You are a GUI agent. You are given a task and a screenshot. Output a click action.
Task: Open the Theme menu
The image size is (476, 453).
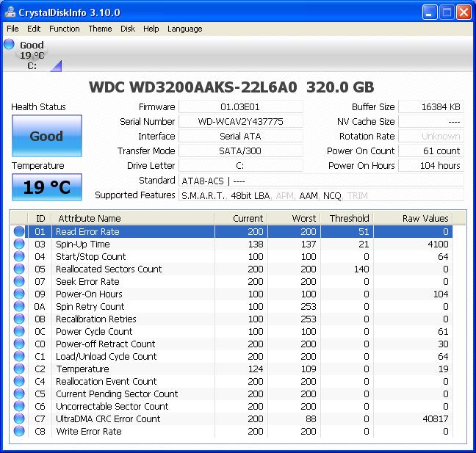click(x=100, y=29)
